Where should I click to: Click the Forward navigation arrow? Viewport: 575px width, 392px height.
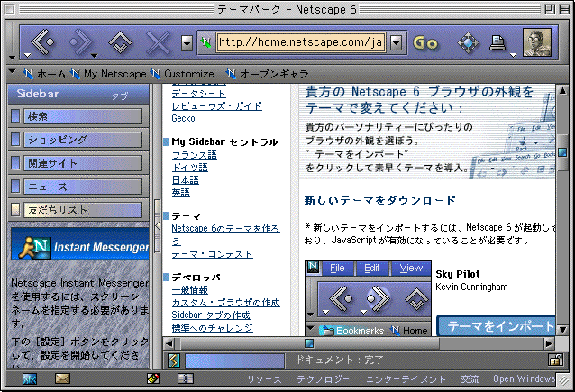pos(80,42)
